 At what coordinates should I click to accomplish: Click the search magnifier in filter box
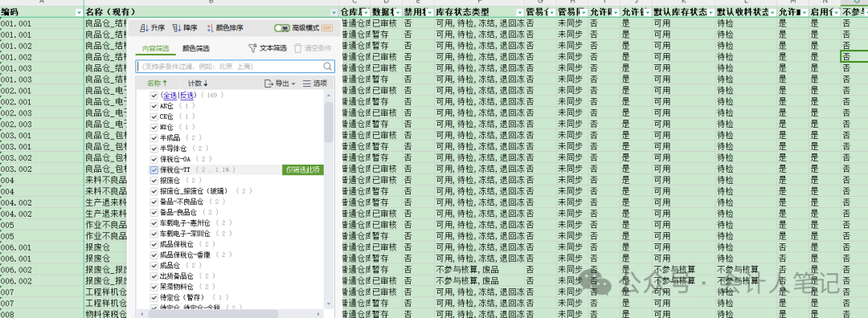[x=328, y=67]
